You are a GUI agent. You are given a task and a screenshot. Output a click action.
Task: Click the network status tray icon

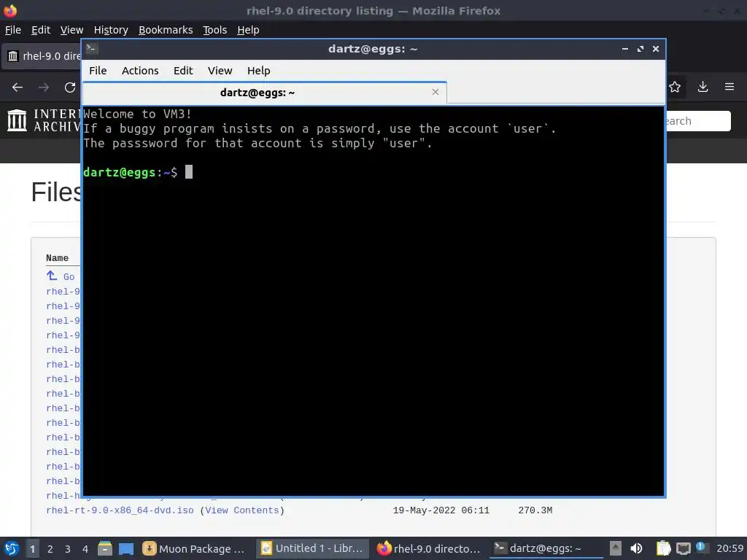tap(683, 548)
